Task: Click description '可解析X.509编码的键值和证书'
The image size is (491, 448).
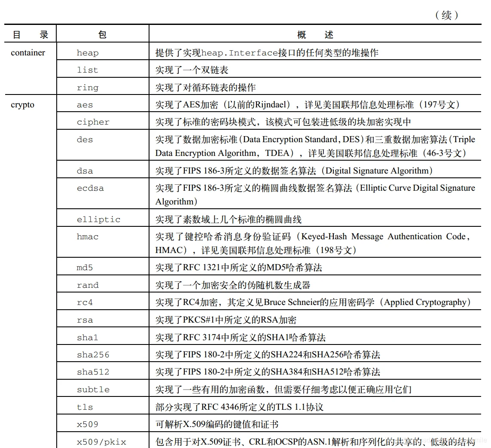Action: click(x=217, y=424)
